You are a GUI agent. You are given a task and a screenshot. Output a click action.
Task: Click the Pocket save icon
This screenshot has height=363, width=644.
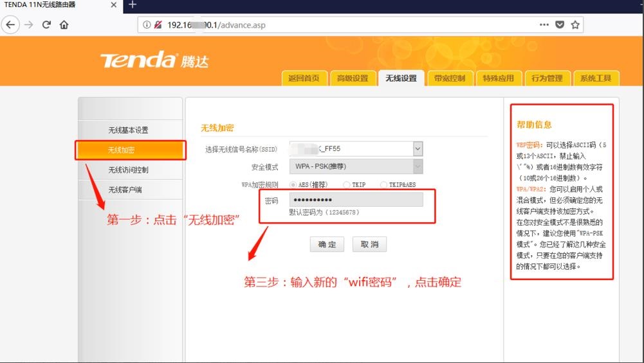point(560,24)
